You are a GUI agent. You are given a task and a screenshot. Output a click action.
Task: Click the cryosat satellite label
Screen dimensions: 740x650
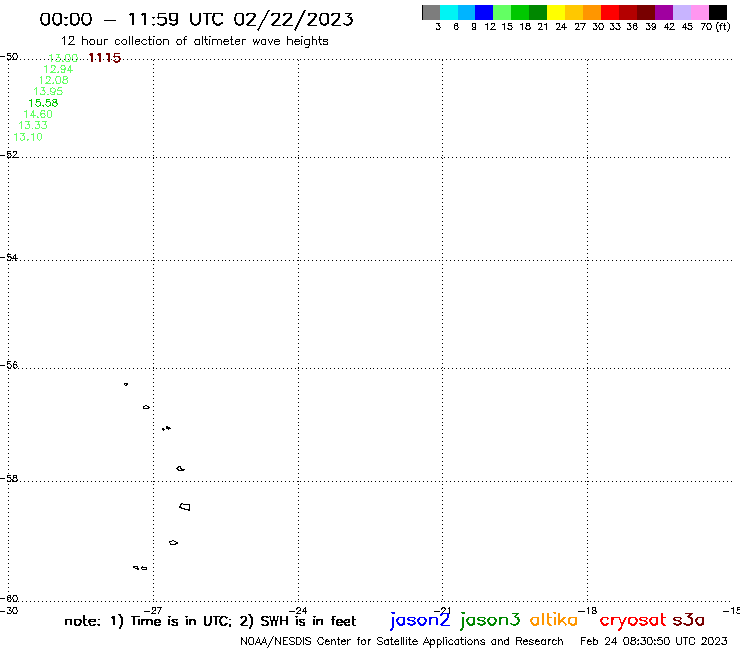633,620
